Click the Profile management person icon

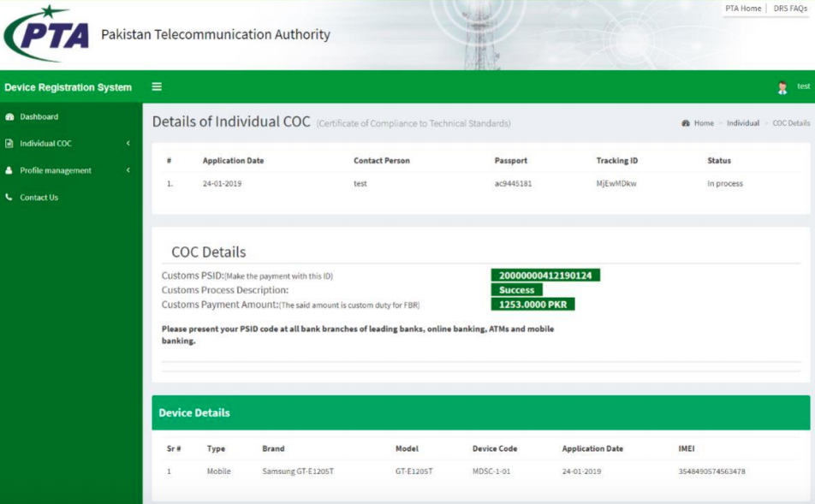[x=9, y=170]
